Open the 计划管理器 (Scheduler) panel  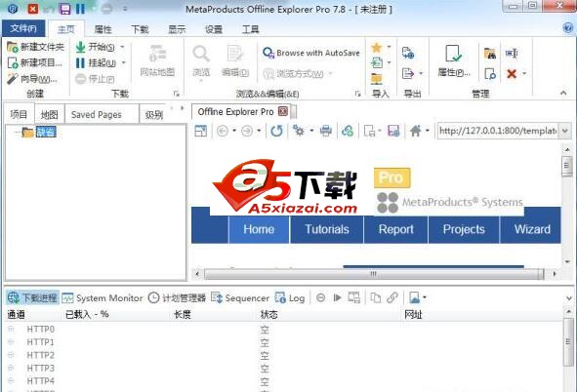click(177, 298)
